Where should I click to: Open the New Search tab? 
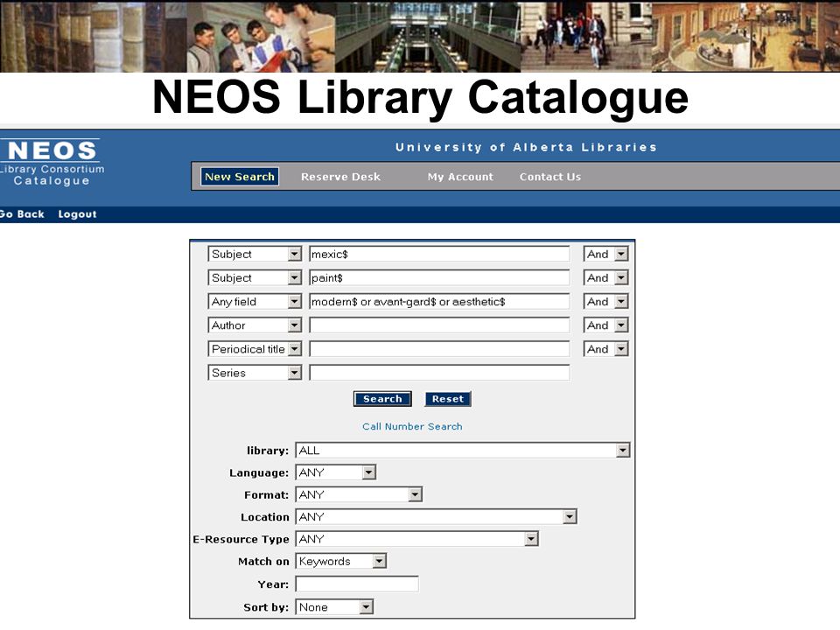(x=240, y=177)
